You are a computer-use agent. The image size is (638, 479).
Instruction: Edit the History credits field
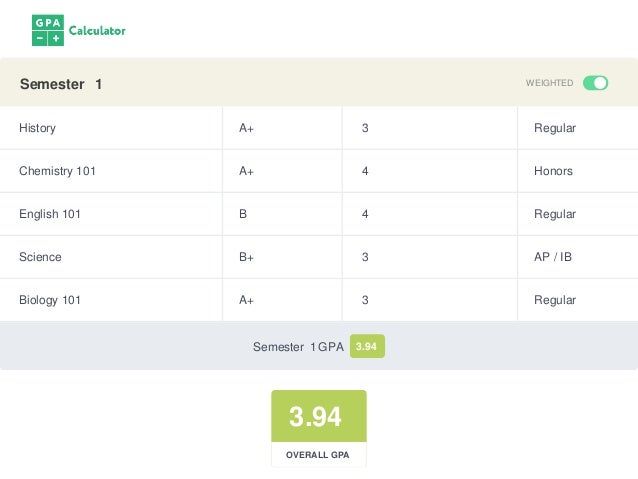click(429, 128)
